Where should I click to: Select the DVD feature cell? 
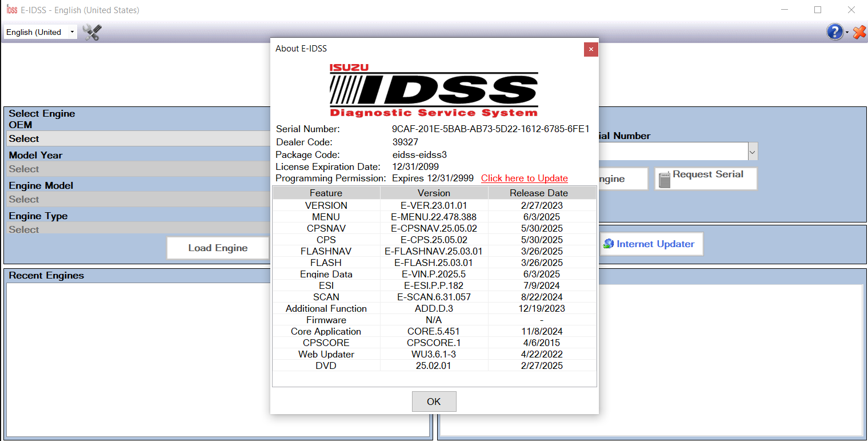(x=326, y=365)
